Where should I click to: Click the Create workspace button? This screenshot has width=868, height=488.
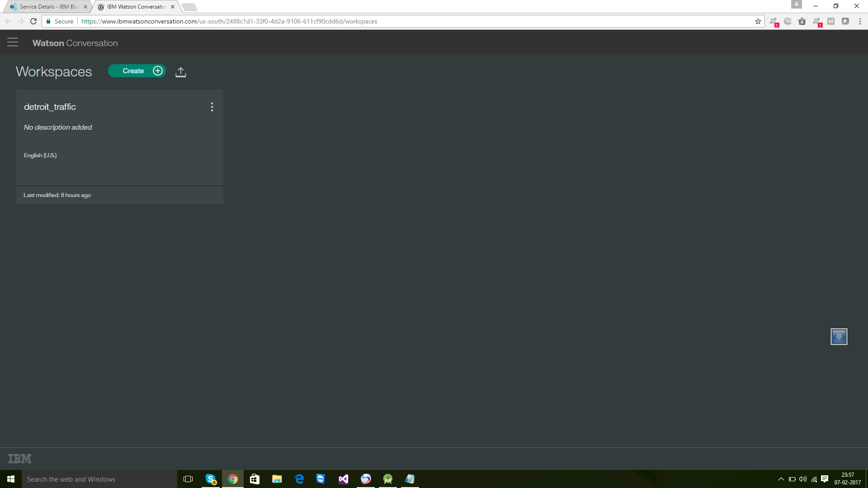coord(137,71)
